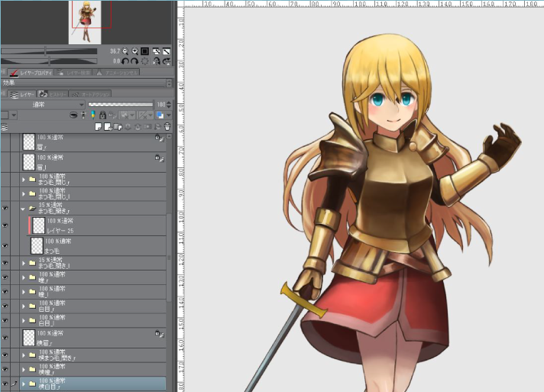Toggle visibility of 白目_r folder
Image resolution: width=544 pixels, height=392 pixels.
(5, 306)
